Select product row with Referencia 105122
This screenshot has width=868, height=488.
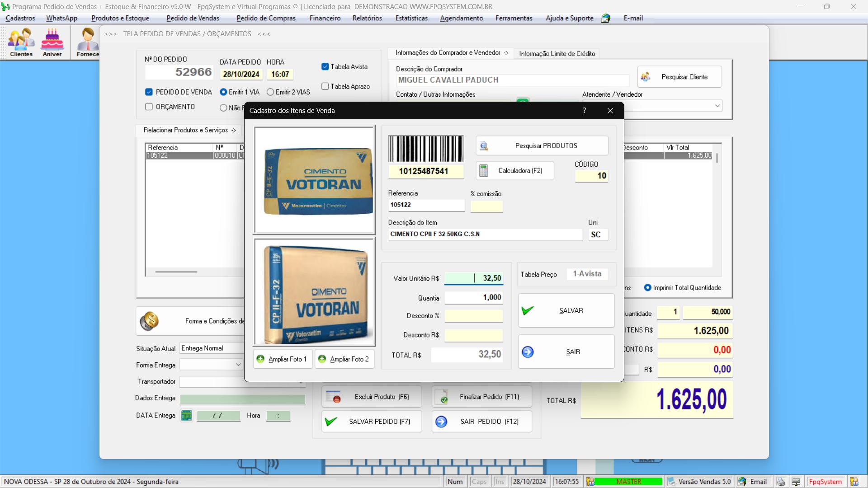[x=194, y=155]
